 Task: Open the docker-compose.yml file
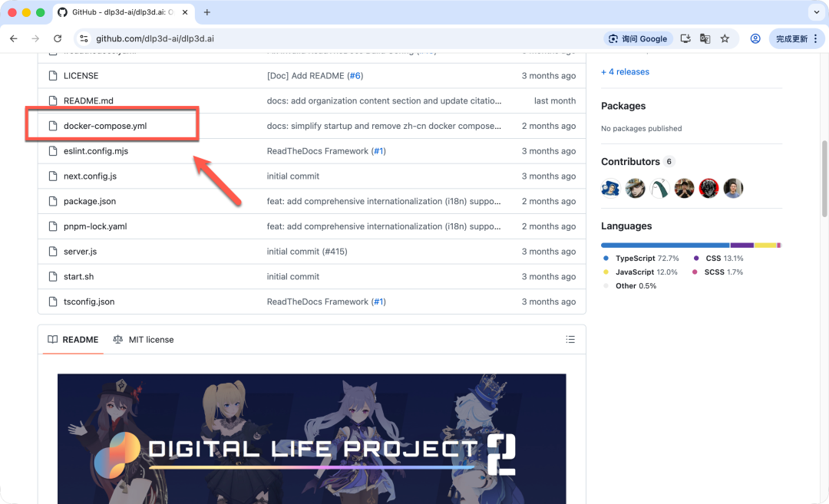tap(104, 126)
